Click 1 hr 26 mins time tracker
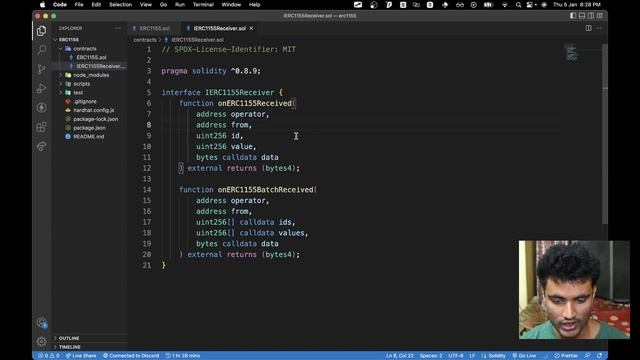The width and height of the screenshot is (640, 360). click(182, 356)
